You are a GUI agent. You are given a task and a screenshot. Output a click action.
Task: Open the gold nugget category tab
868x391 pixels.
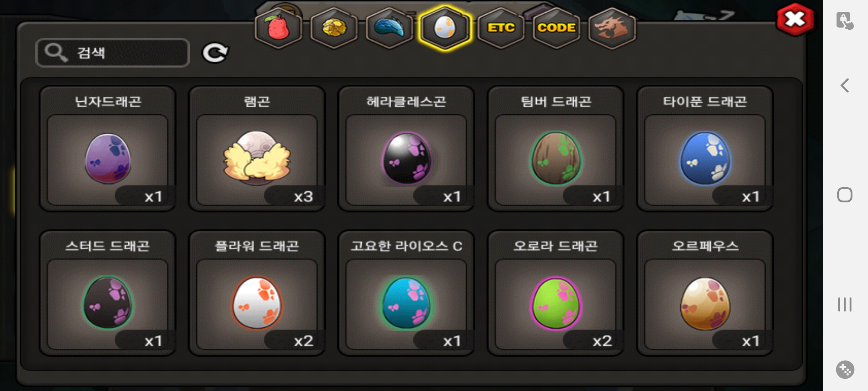pos(334,28)
